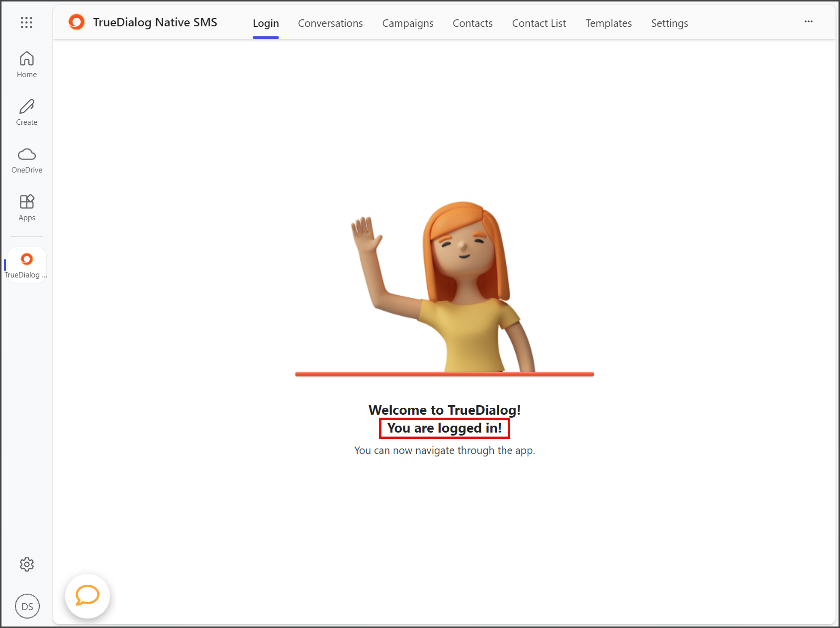Open the Campaigns tab
The width and height of the screenshot is (840, 628).
(408, 23)
